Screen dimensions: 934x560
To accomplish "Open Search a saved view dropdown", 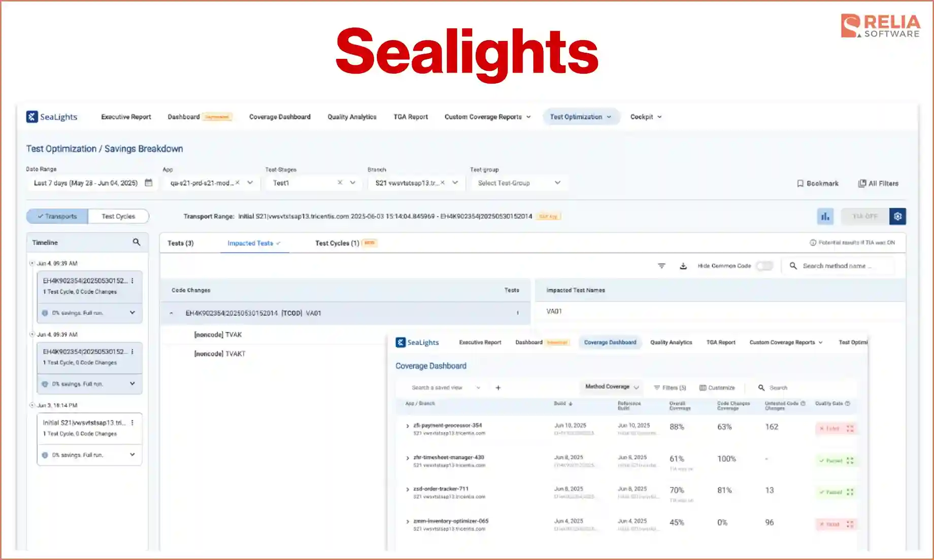I will [446, 388].
